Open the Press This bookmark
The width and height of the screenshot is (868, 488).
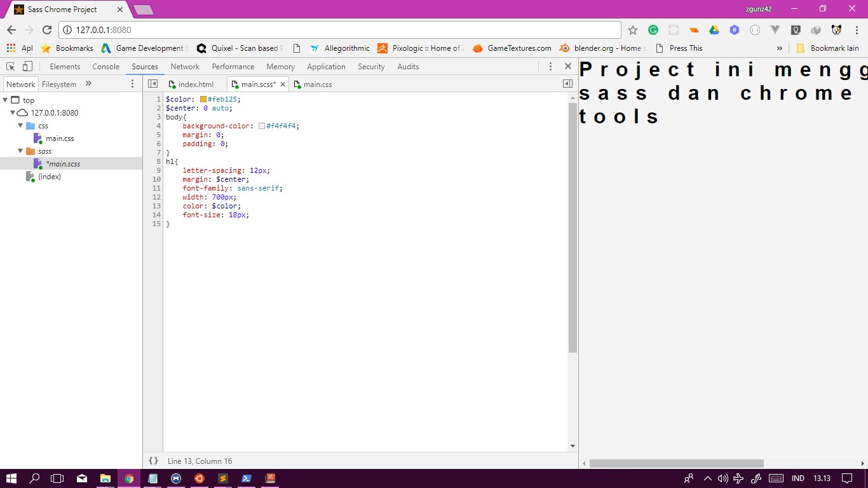679,48
